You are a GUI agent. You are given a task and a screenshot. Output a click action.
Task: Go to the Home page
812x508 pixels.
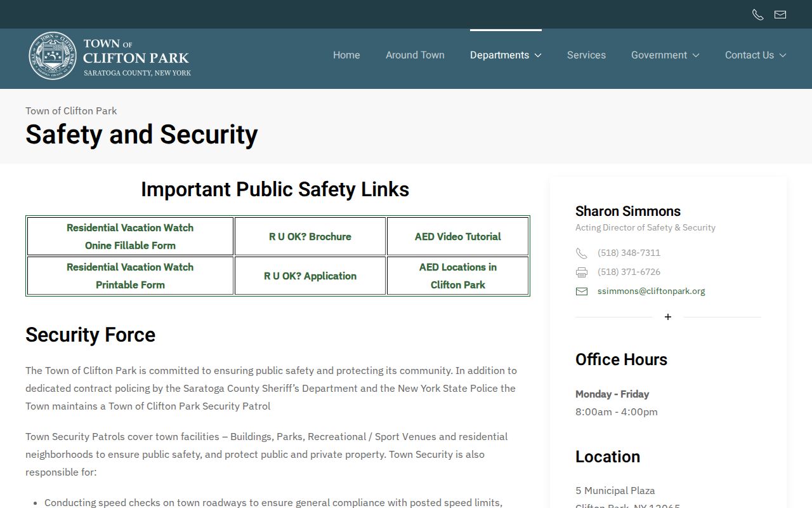click(x=346, y=55)
